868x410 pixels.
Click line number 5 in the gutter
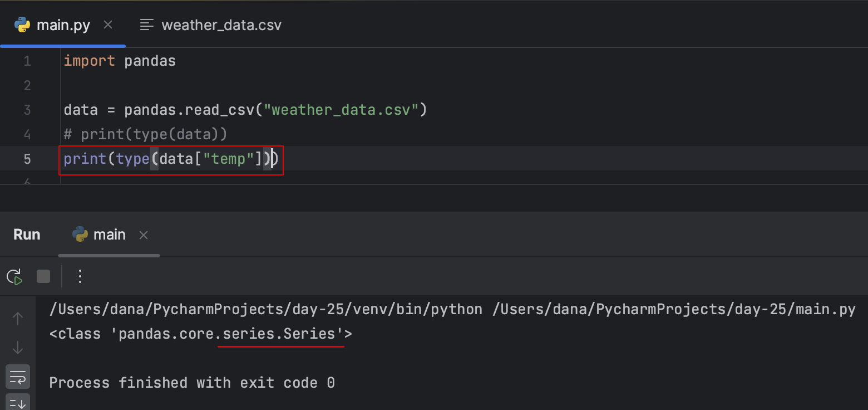pos(27,159)
